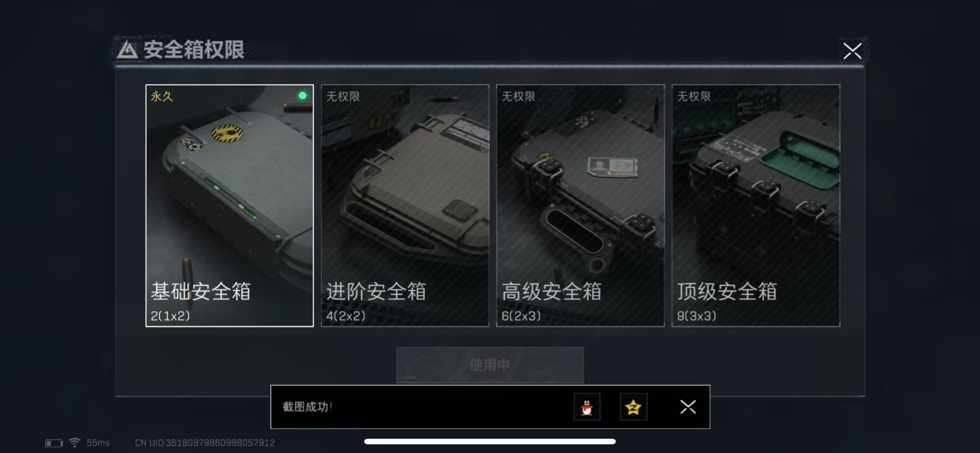This screenshot has height=453, width=980.
Task: Click the green active indicator dot
Action: point(303,96)
